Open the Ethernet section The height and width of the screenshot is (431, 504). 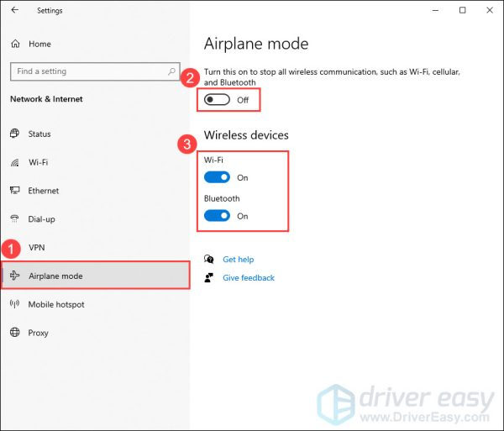44,191
